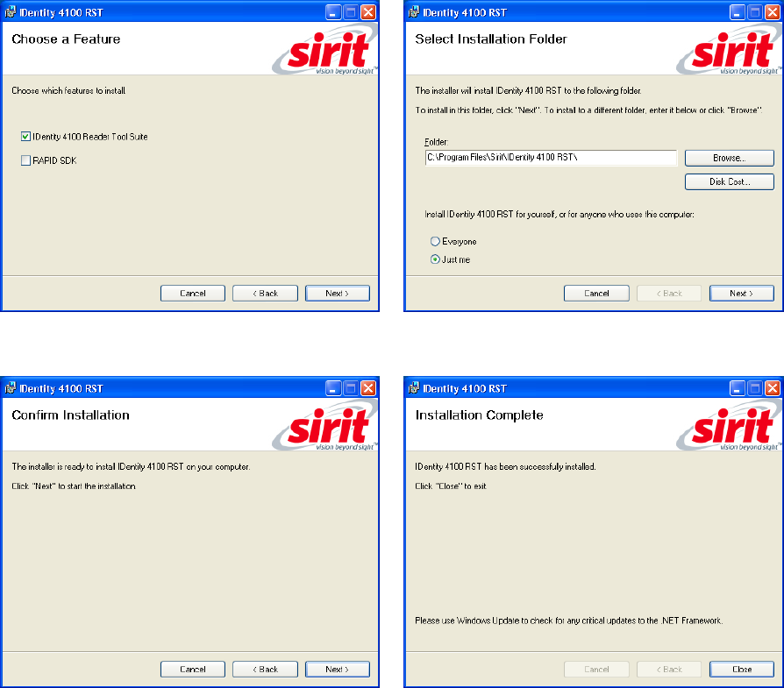Click the Windows Update .NET Framework notice
Viewport: 784px width, 688px height.
[569, 621]
